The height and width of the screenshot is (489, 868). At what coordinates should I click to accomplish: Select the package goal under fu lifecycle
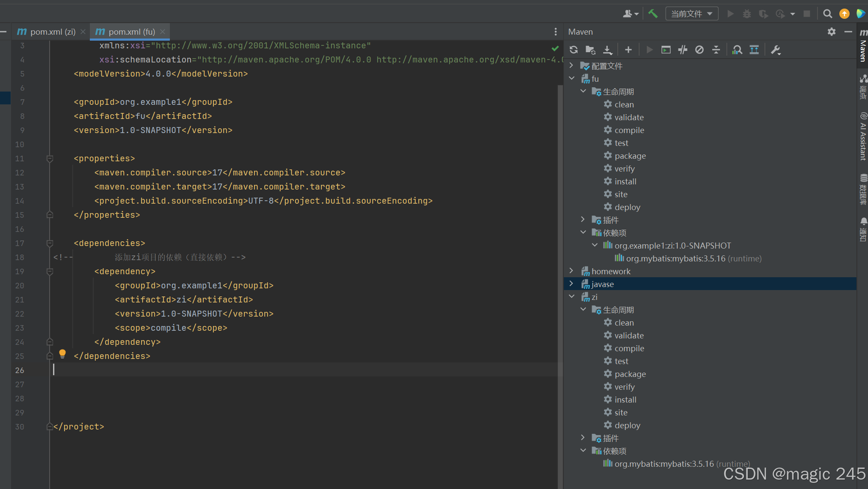(630, 156)
